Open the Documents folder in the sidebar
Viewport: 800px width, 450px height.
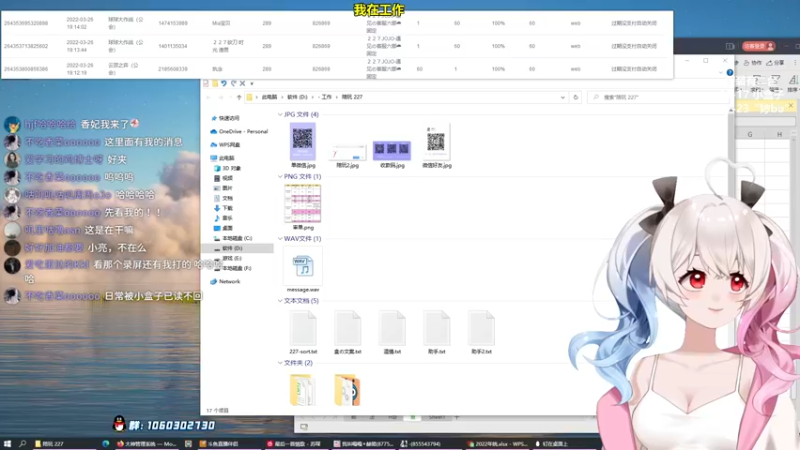[x=223, y=198]
